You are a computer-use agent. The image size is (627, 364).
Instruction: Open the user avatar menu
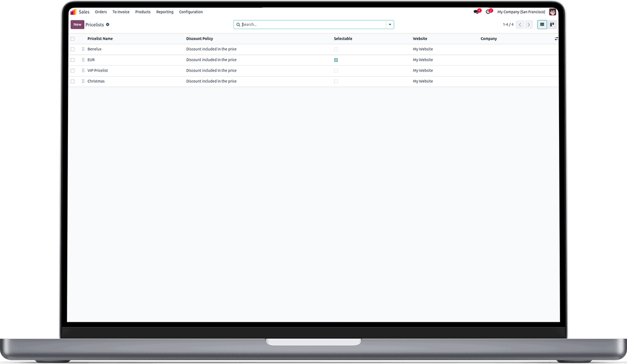click(552, 11)
